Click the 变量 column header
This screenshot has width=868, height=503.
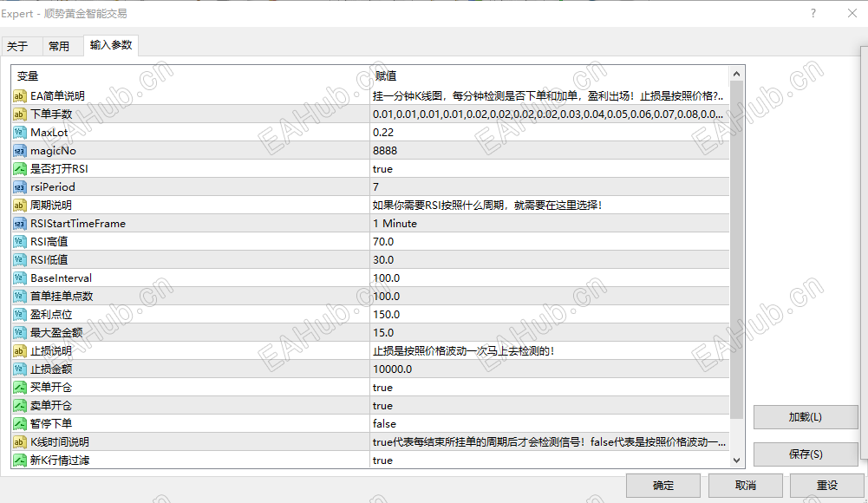pyautogui.click(x=28, y=76)
